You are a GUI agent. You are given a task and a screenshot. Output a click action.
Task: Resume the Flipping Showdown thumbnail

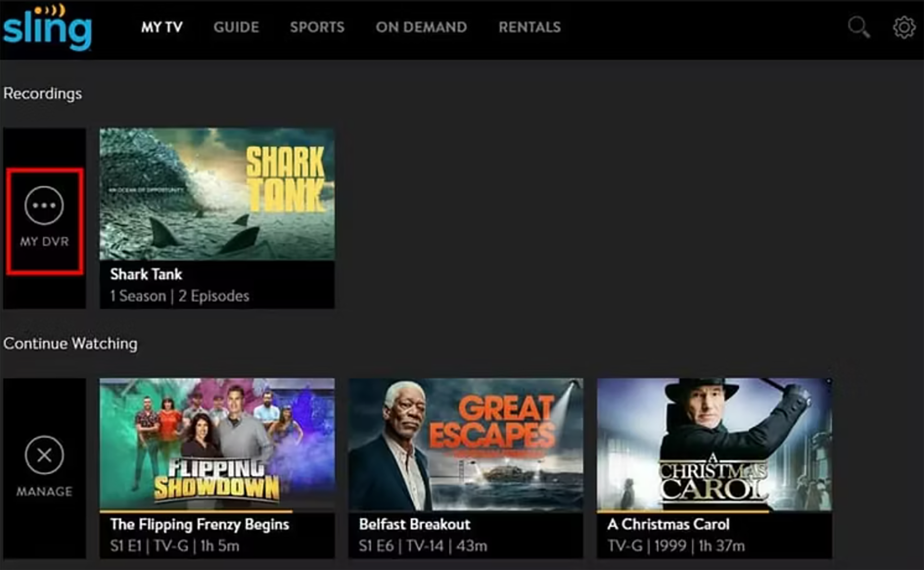217,444
